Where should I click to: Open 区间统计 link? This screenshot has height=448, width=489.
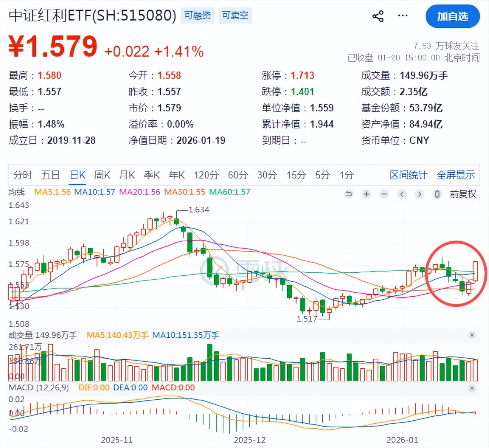click(x=408, y=175)
